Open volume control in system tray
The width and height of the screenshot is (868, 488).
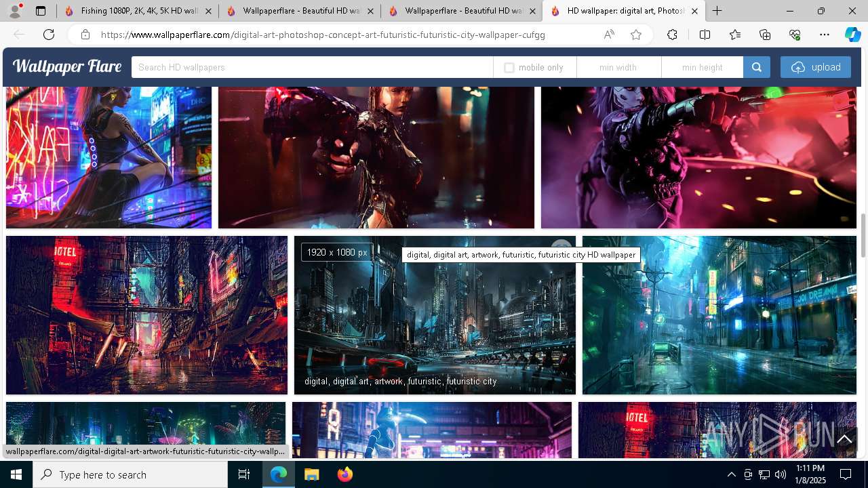[781, 474]
